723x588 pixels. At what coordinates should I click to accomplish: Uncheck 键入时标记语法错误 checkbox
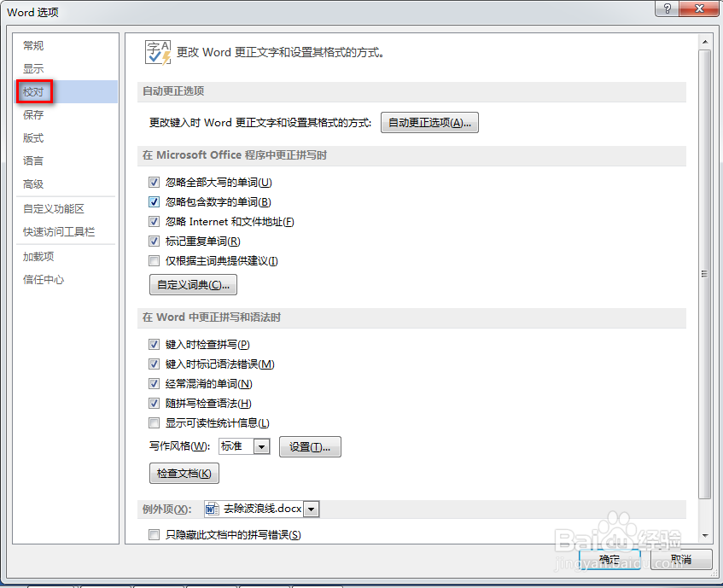(x=154, y=364)
